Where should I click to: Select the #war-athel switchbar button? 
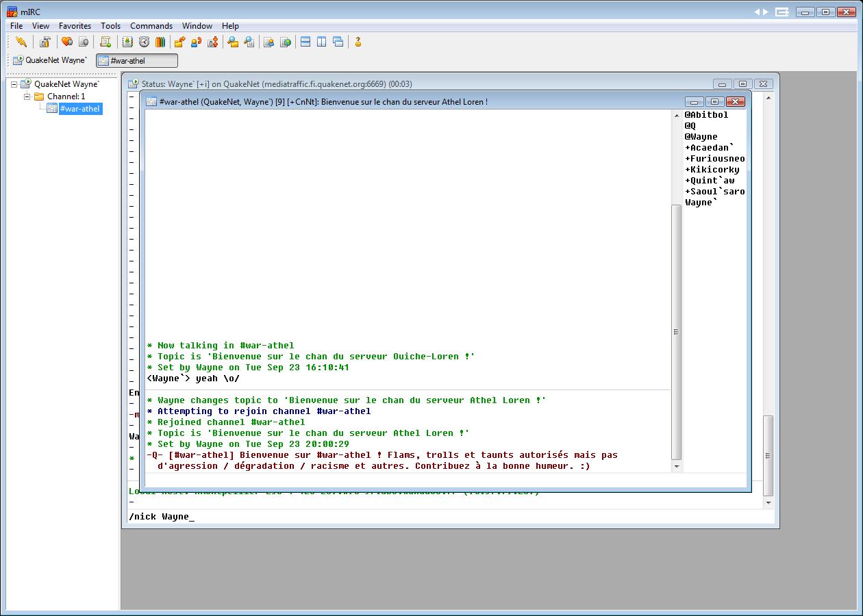[x=137, y=60]
